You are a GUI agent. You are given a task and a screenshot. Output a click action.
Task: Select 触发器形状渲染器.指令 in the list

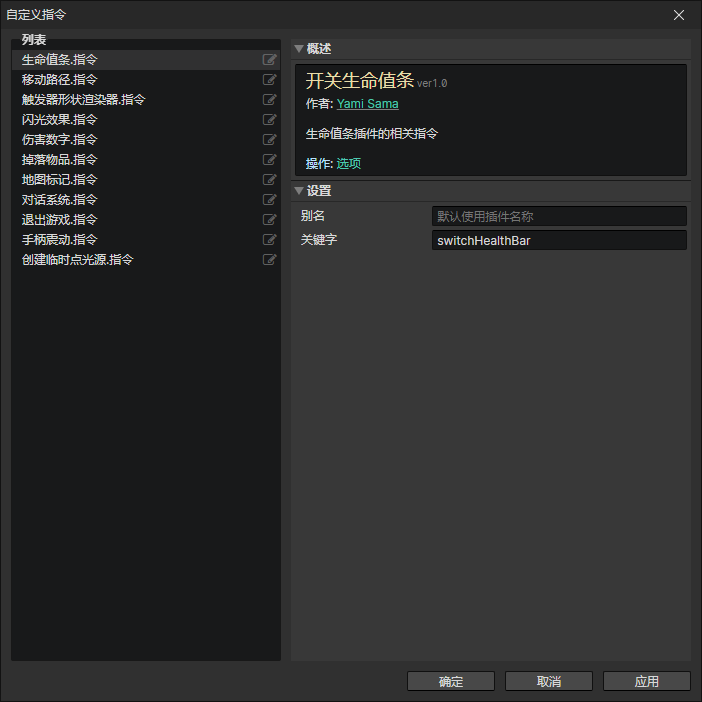tap(146, 99)
